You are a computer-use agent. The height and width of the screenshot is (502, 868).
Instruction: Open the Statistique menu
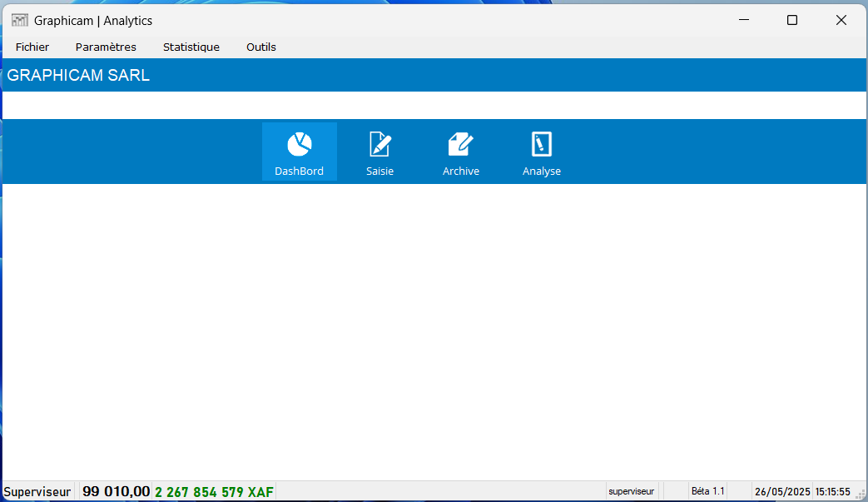pyautogui.click(x=191, y=47)
